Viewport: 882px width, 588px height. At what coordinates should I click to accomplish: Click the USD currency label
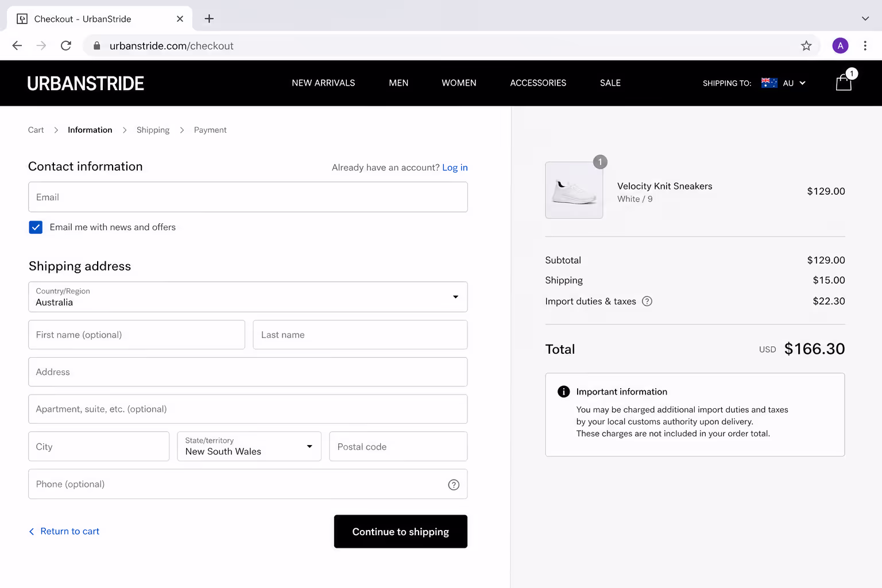point(768,350)
